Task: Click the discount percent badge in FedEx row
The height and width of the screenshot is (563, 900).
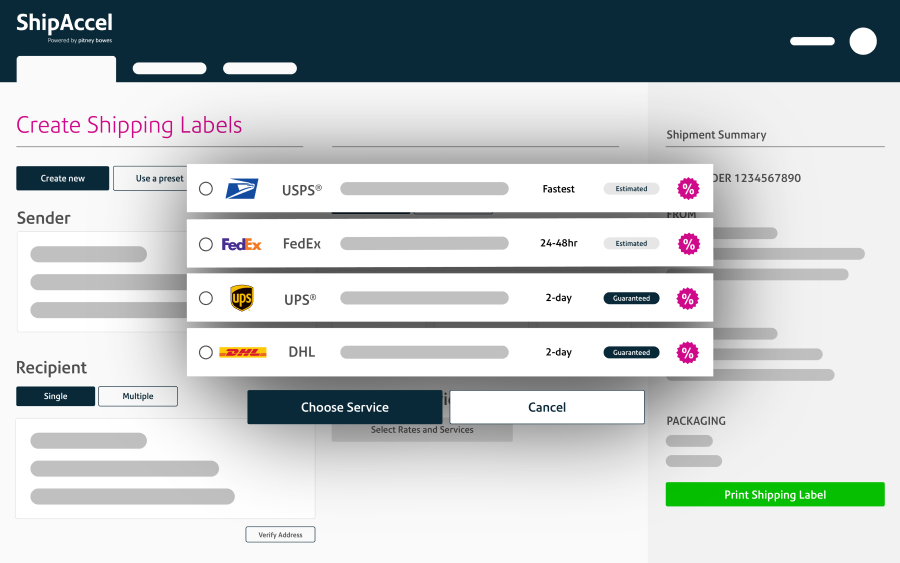Action: pos(688,244)
